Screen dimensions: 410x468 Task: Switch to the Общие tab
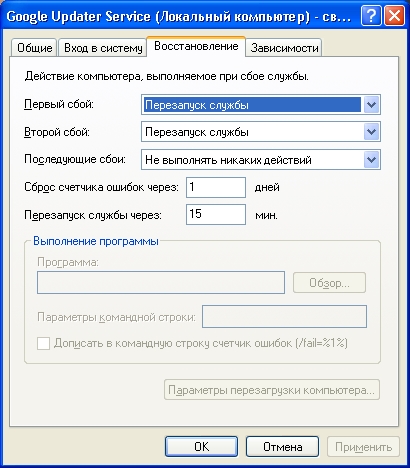[34, 48]
